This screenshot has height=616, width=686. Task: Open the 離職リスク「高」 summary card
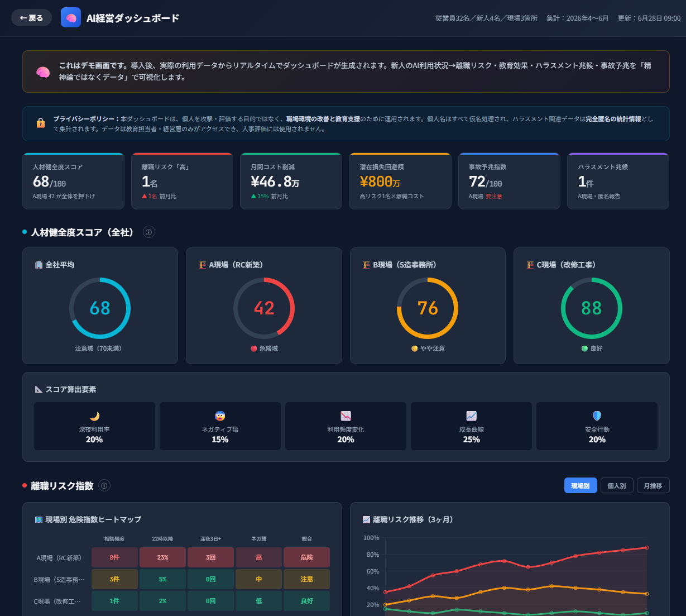click(182, 181)
